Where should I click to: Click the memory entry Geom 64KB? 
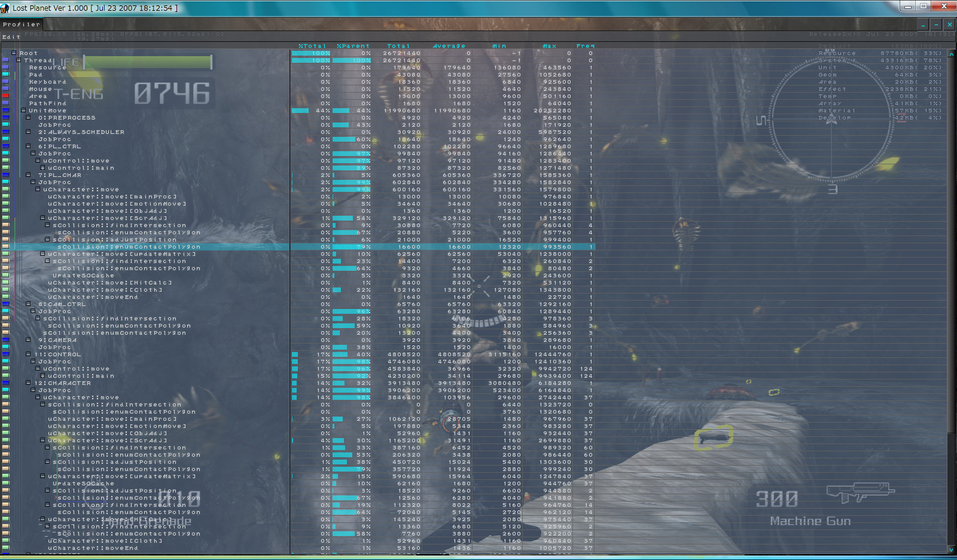[880, 75]
